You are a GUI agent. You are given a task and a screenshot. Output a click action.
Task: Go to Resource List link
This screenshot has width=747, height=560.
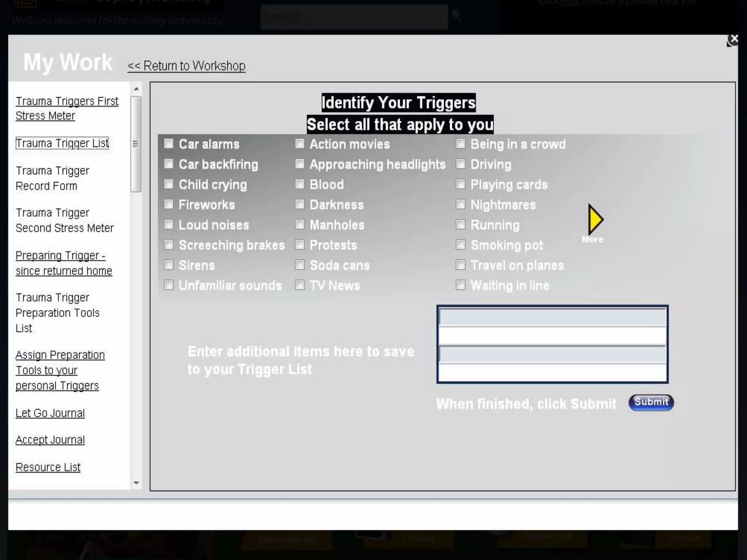click(x=48, y=467)
